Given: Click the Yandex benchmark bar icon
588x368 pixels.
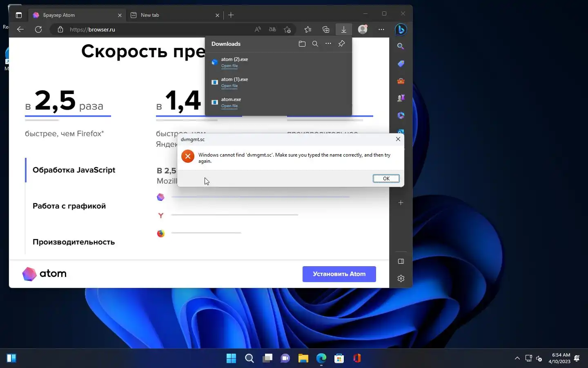Looking at the screenshot, I should (161, 215).
